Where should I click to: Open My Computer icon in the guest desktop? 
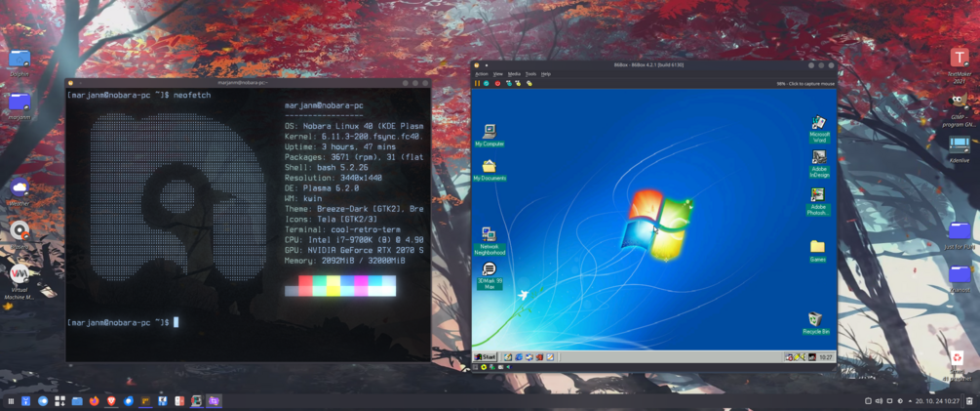pyautogui.click(x=489, y=135)
